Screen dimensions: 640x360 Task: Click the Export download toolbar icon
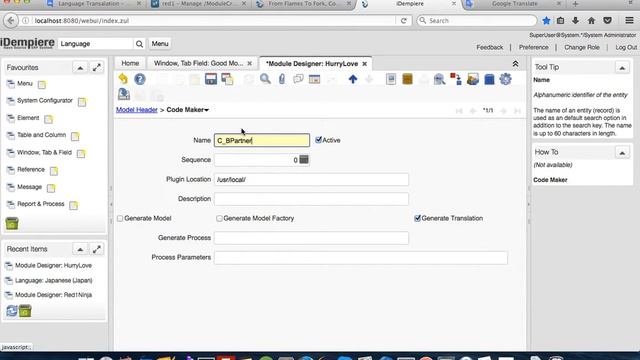point(124,94)
